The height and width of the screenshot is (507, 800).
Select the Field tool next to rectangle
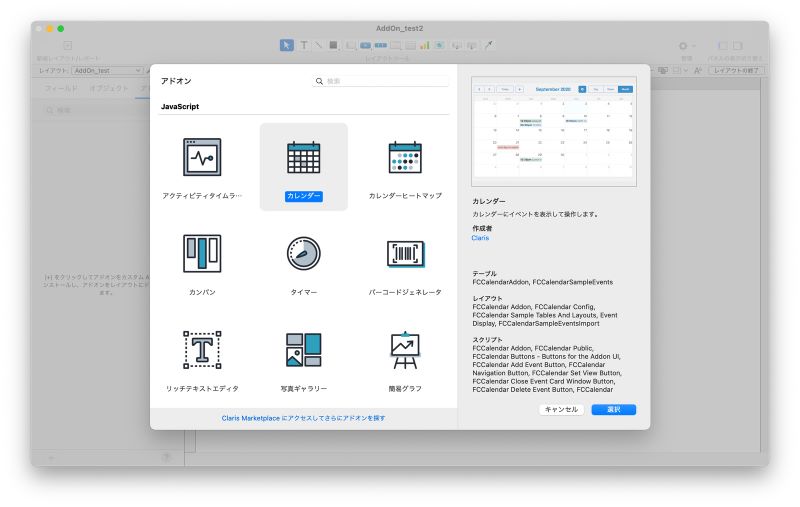pos(350,46)
